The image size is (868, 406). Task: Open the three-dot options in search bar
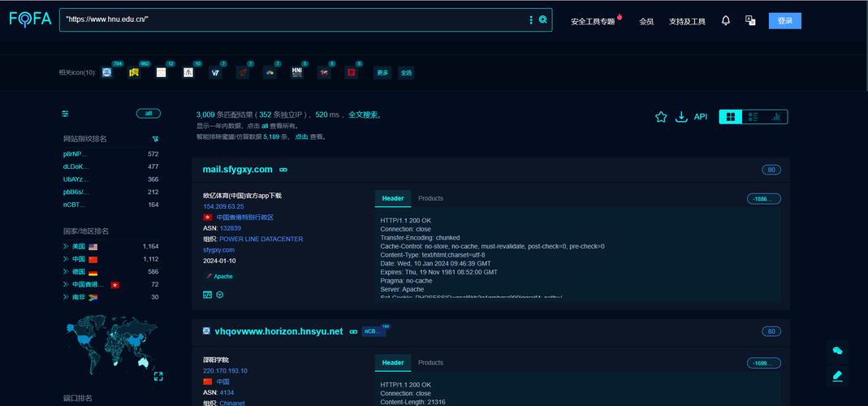coord(531,19)
